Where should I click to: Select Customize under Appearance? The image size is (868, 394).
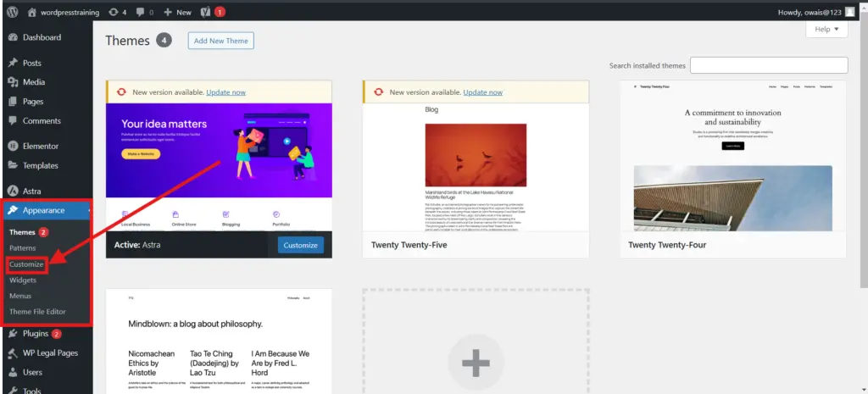[26, 264]
